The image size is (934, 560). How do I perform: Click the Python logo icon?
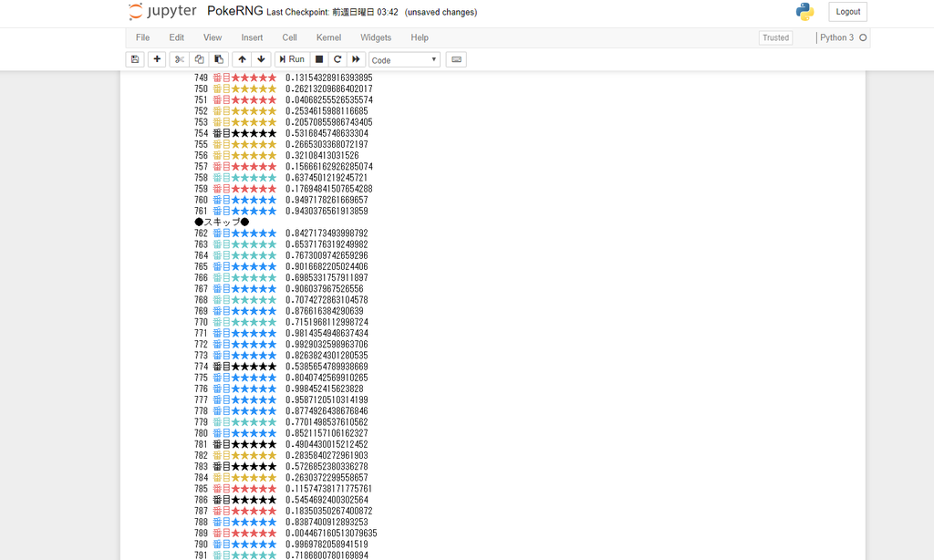[804, 12]
